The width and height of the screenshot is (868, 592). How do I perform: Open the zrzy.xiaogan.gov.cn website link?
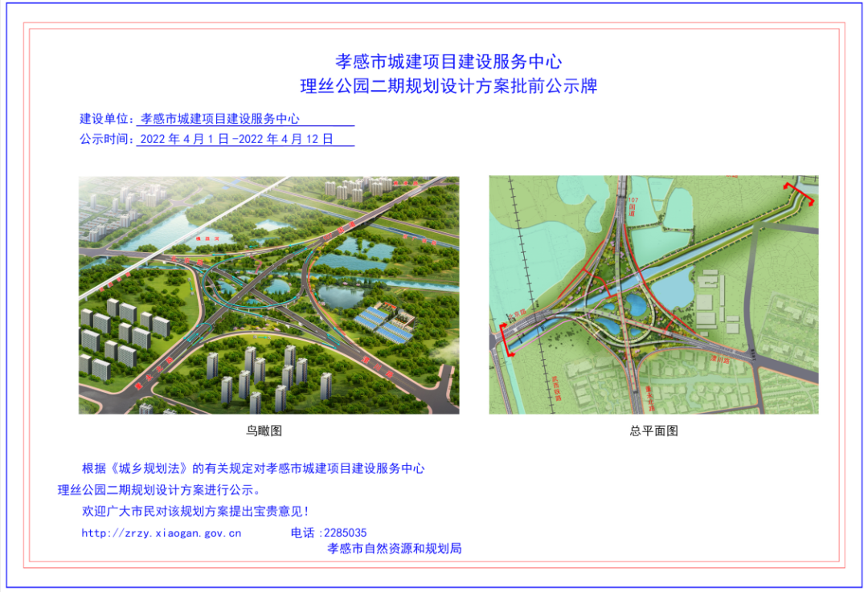pyautogui.click(x=161, y=533)
